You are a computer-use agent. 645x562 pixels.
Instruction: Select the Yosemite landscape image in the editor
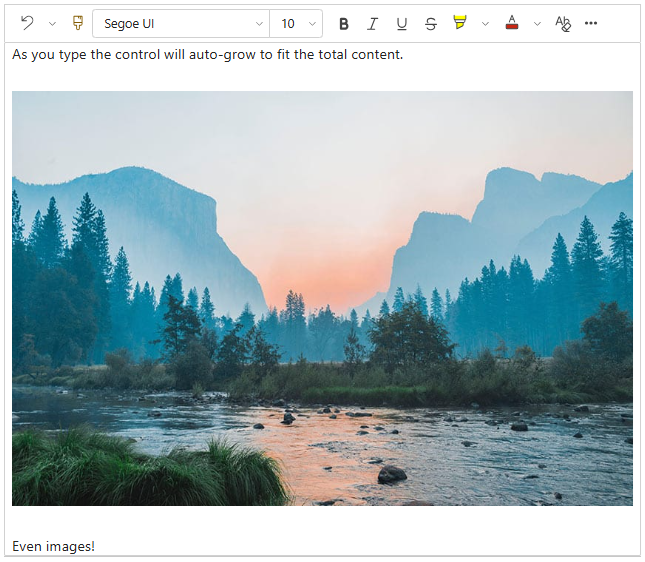tap(322, 298)
